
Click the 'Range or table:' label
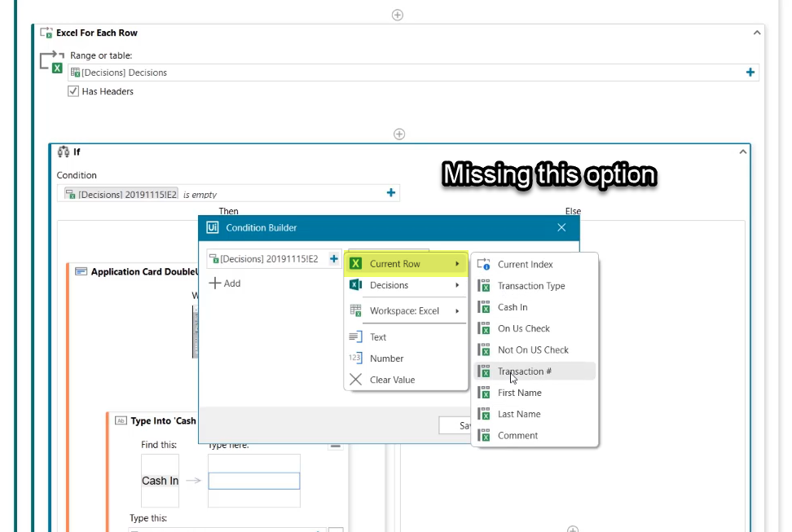point(101,55)
